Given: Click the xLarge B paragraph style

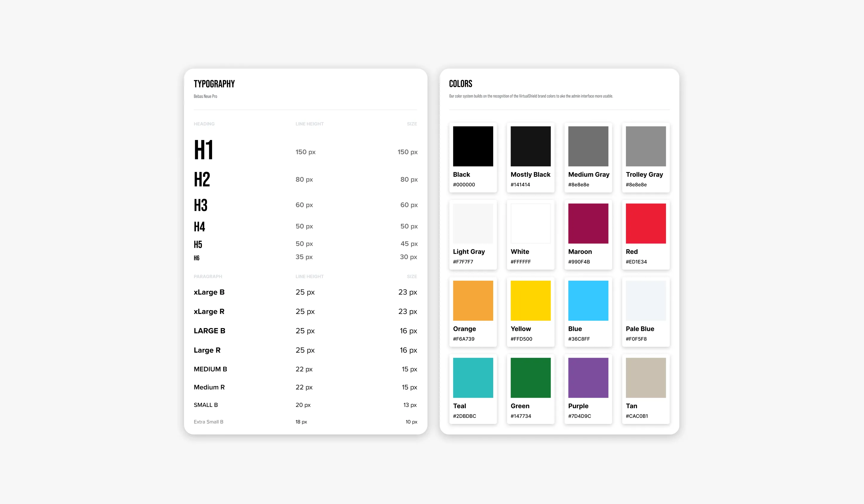Looking at the screenshot, I should pyautogui.click(x=209, y=292).
